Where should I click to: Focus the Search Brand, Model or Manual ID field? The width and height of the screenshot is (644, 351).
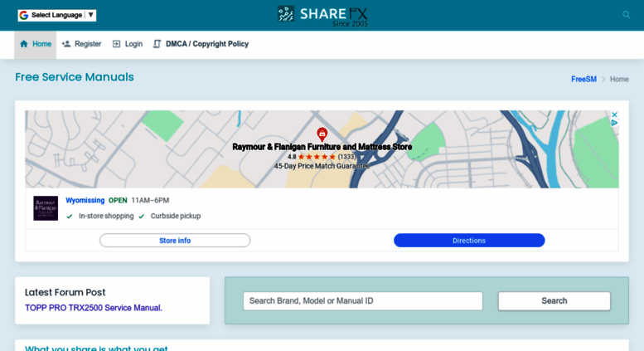click(363, 301)
